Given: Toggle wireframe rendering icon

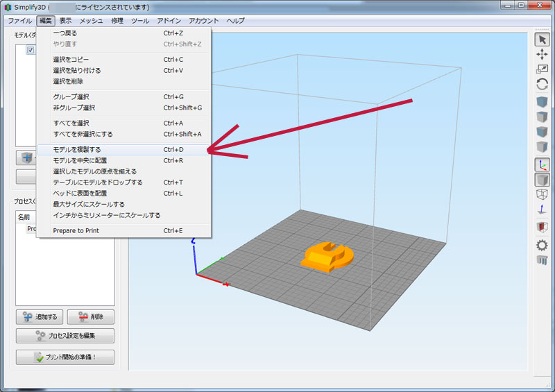Looking at the screenshot, I should pyautogui.click(x=542, y=194).
